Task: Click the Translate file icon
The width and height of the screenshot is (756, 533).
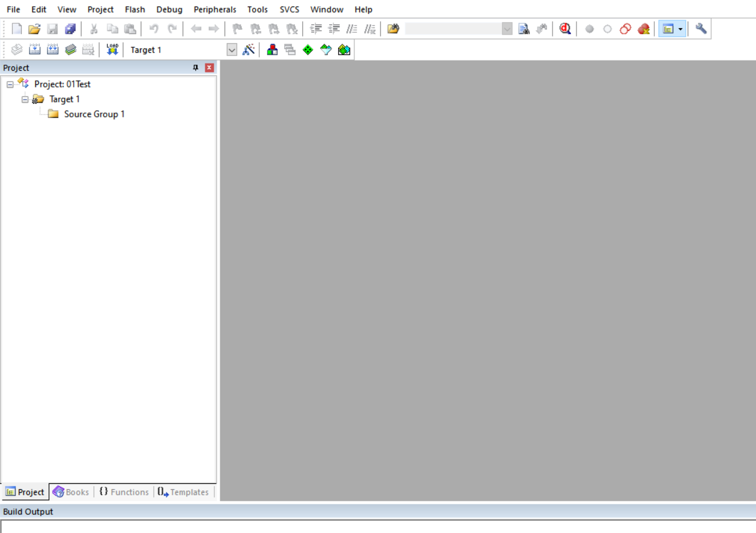Action: (17, 50)
